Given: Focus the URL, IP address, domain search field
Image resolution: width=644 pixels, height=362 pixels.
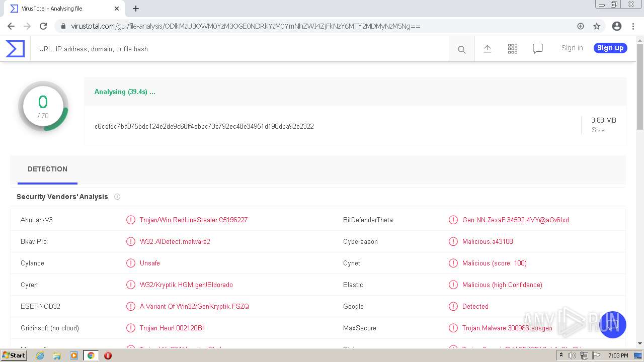Looking at the screenshot, I should pyautogui.click(x=239, y=49).
